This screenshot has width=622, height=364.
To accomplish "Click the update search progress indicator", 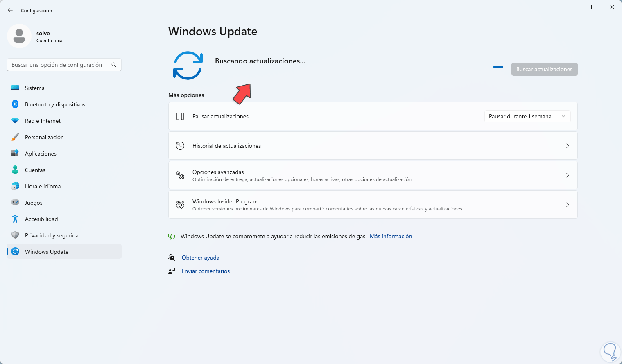I will (x=498, y=67).
